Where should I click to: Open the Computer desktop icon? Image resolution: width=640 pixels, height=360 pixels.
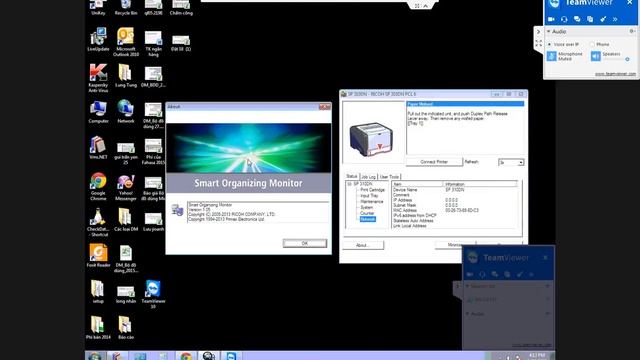click(x=98, y=111)
